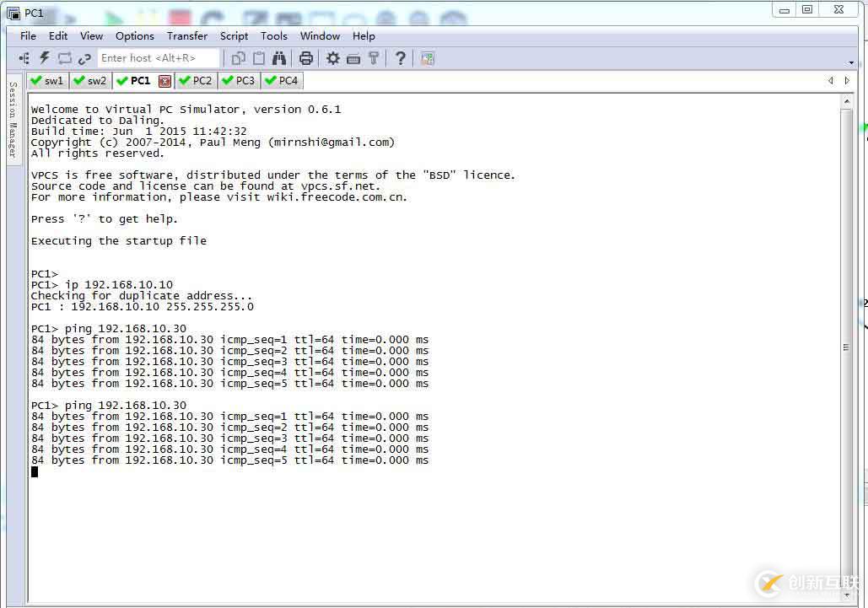Click the Quick Connect lightning icon
868x608 pixels.
45,58
